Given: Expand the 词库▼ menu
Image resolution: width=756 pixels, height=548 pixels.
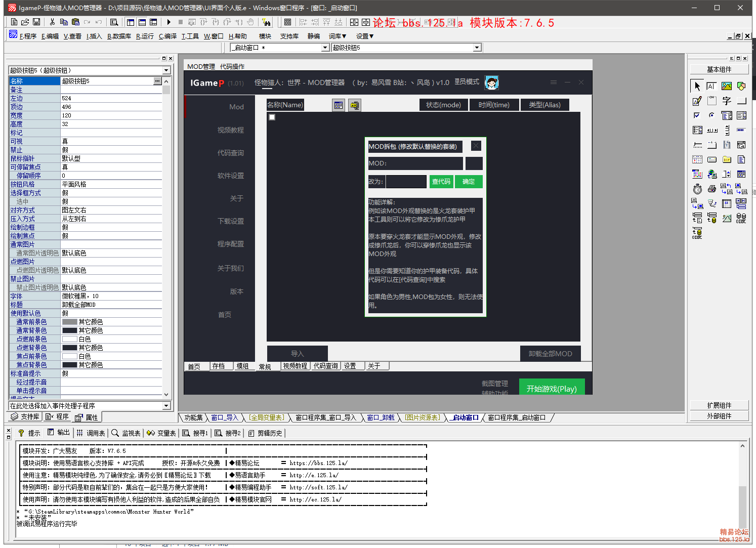Looking at the screenshot, I should click(338, 36).
